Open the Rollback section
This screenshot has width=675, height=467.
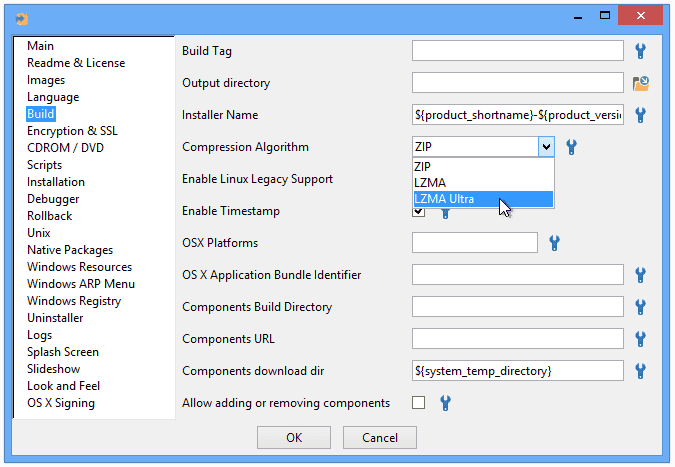click(x=50, y=216)
